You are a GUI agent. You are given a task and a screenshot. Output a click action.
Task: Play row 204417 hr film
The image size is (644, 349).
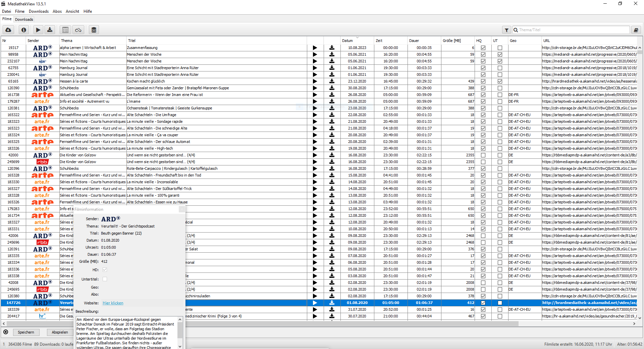[315, 316]
